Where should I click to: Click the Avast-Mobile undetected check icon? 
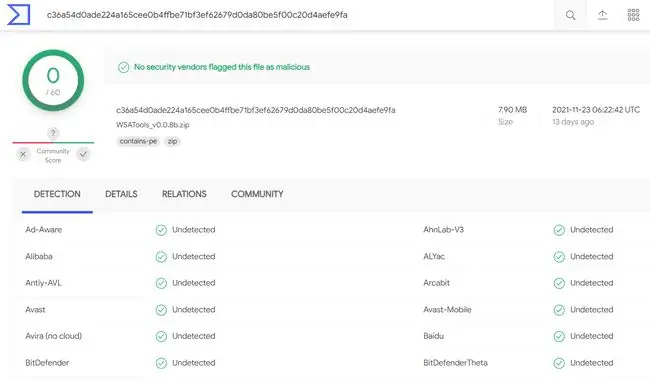tap(559, 310)
